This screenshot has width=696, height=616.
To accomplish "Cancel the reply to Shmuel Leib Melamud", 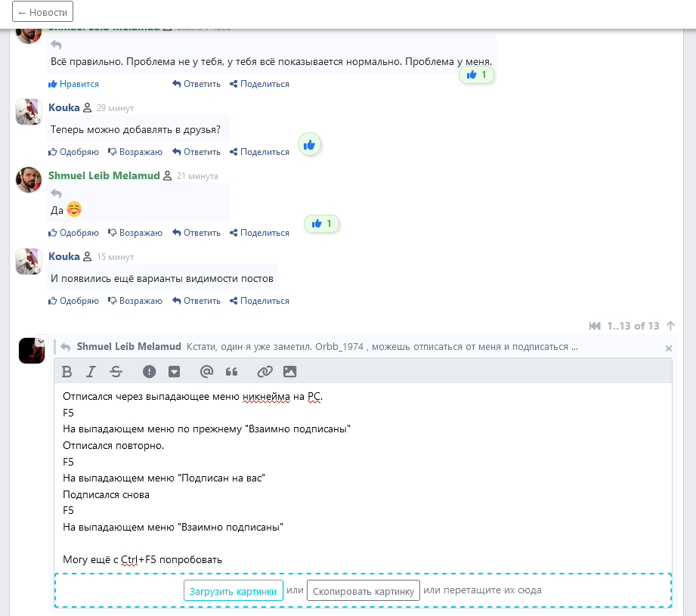I will pos(668,348).
